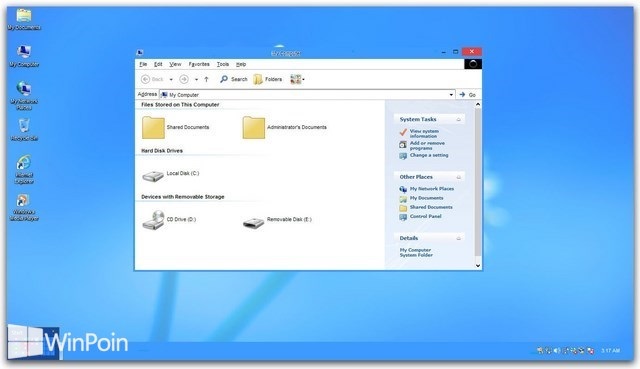The image size is (640, 369).
Task: Collapse the Details panel
Action: coord(458,238)
